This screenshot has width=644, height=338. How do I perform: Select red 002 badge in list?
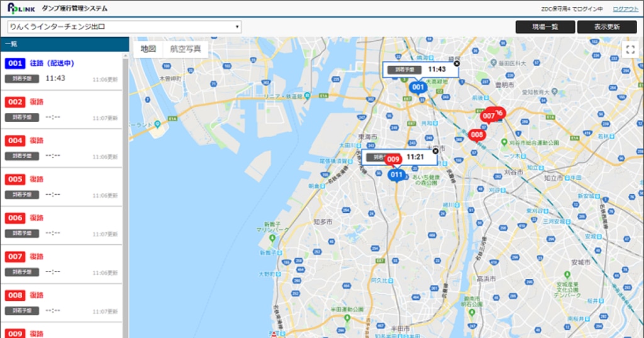15,102
